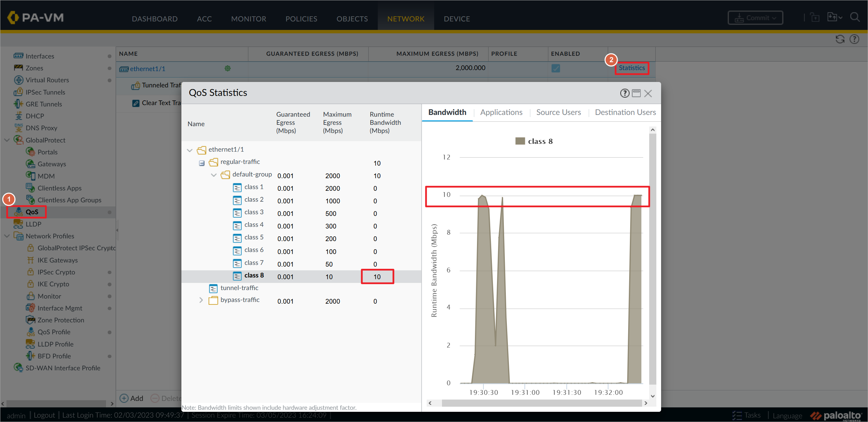Select Virtual Routers icon

(x=18, y=80)
